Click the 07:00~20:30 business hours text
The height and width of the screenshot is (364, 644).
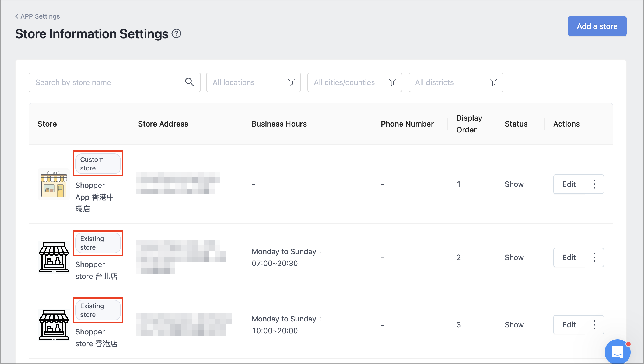(275, 263)
